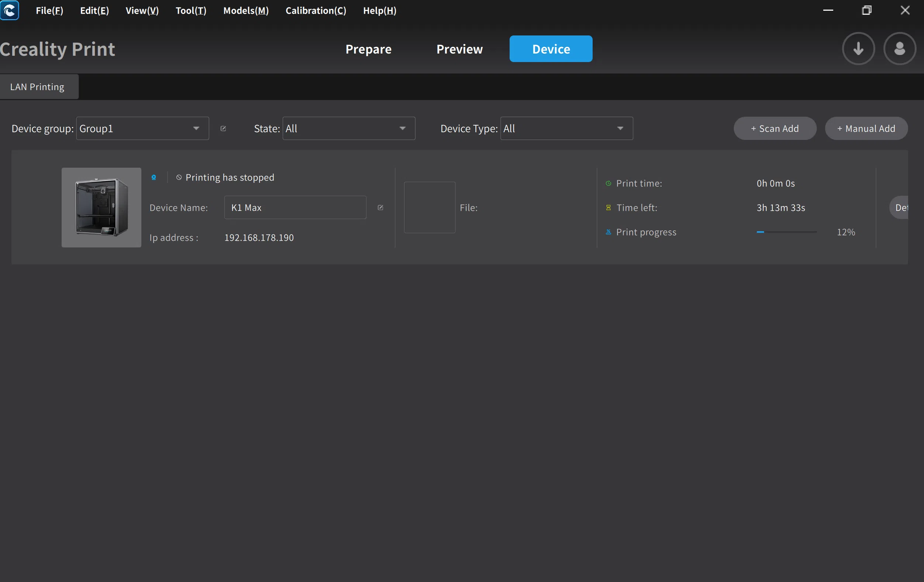Open the Edit(E) menu

point(94,10)
